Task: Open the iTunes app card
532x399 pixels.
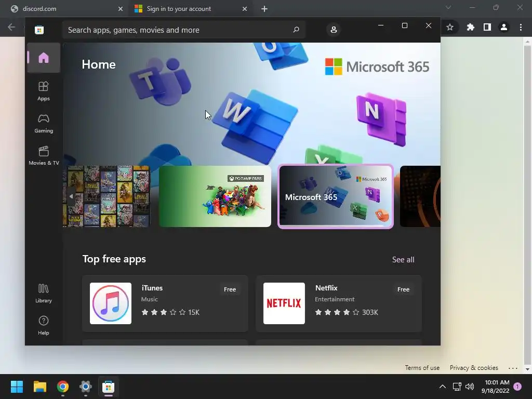Action: pyautogui.click(x=165, y=303)
